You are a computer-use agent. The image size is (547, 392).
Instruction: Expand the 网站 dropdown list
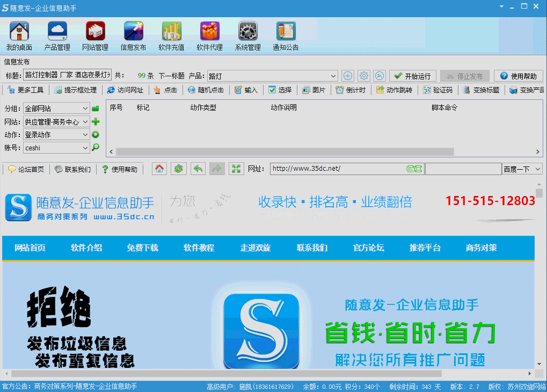click(85, 122)
